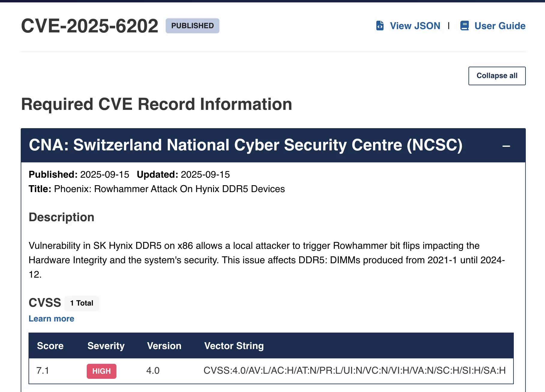The width and height of the screenshot is (545, 392).
Task: Click the View JSON file icon
Action: click(380, 26)
